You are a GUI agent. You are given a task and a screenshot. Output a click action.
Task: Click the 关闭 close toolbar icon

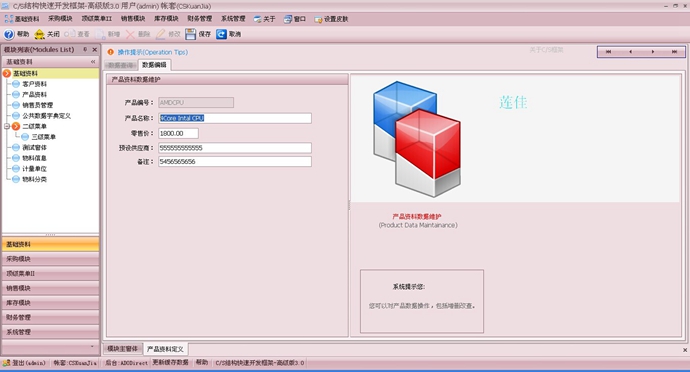tap(40, 34)
